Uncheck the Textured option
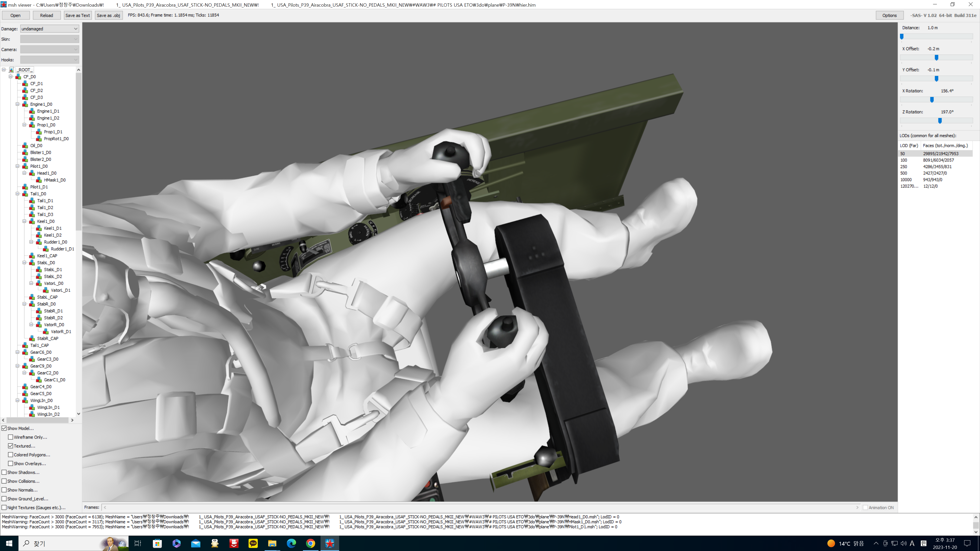Viewport: 980px width, 551px height. pyautogui.click(x=11, y=446)
